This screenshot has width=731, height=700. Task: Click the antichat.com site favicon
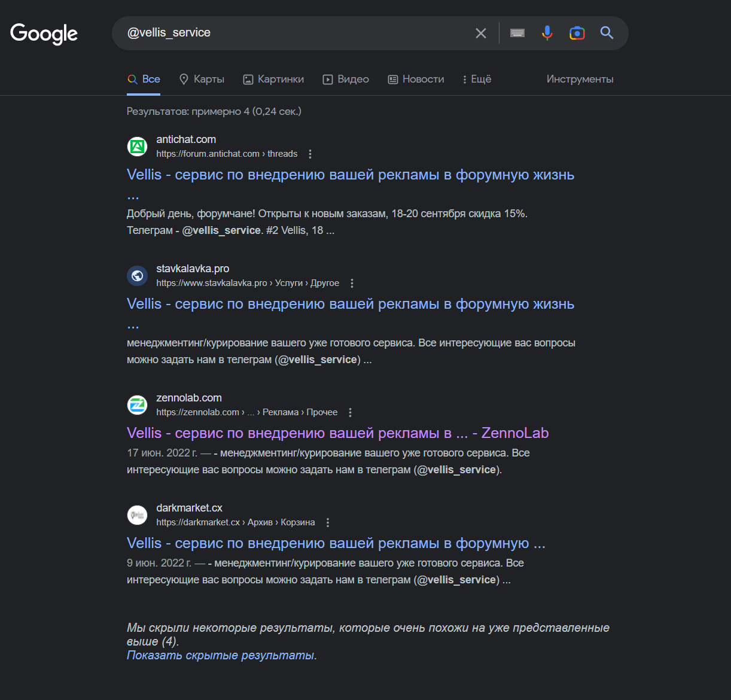138,147
